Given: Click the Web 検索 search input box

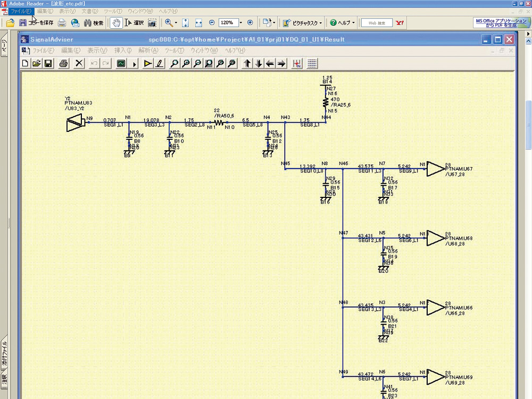Looking at the screenshot, I should point(377,23).
